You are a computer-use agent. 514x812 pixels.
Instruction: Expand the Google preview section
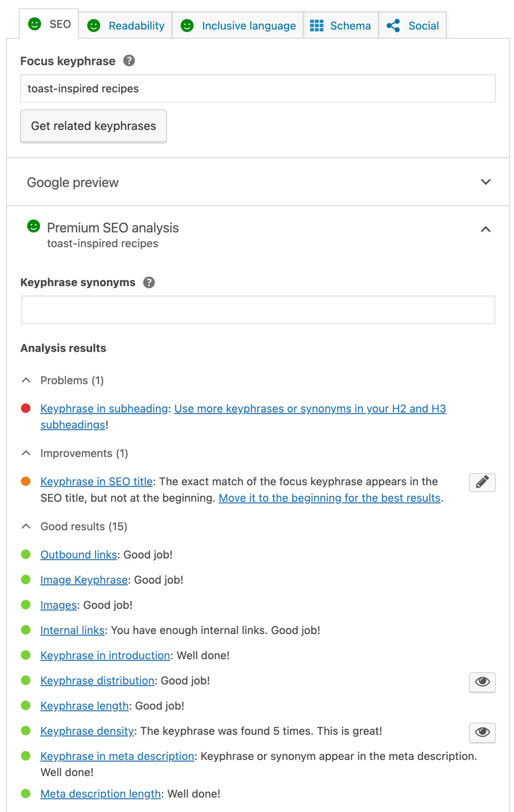tap(485, 182)
